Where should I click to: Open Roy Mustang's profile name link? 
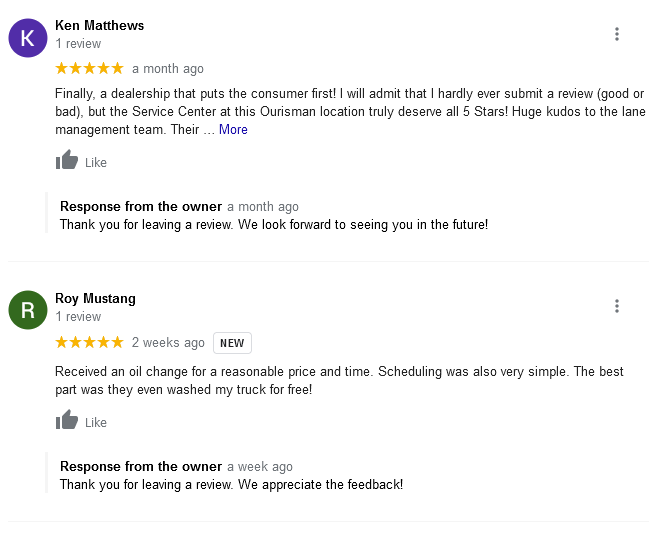(95, 298)
